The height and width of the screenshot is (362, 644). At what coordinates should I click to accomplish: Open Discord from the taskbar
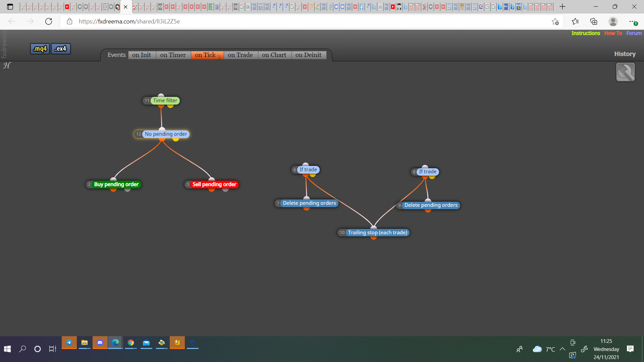(100, 343)
